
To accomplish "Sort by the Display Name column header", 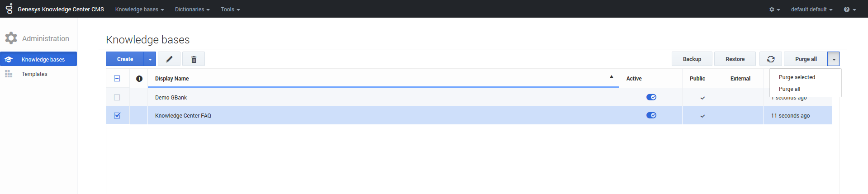I will tap(172, 79).
